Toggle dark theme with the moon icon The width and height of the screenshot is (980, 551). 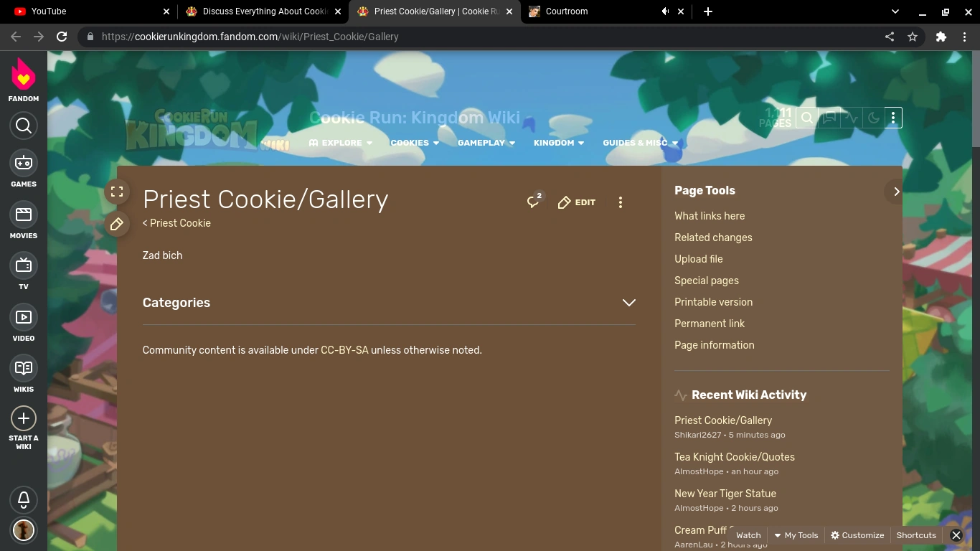coord(874,118)
